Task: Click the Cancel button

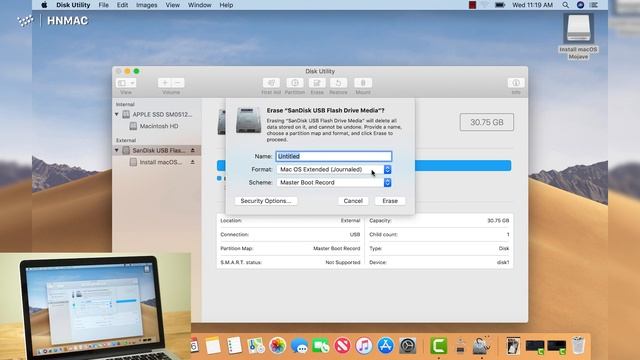Action: [x=353, y=201]
